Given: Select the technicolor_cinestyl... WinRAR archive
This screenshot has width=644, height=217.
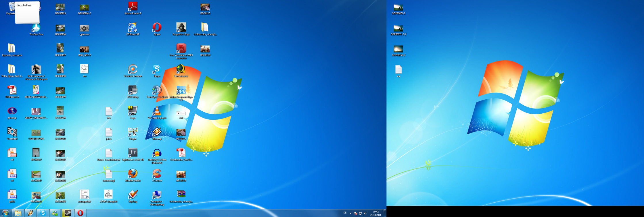Looking at the screenshot, I should 181,197.
